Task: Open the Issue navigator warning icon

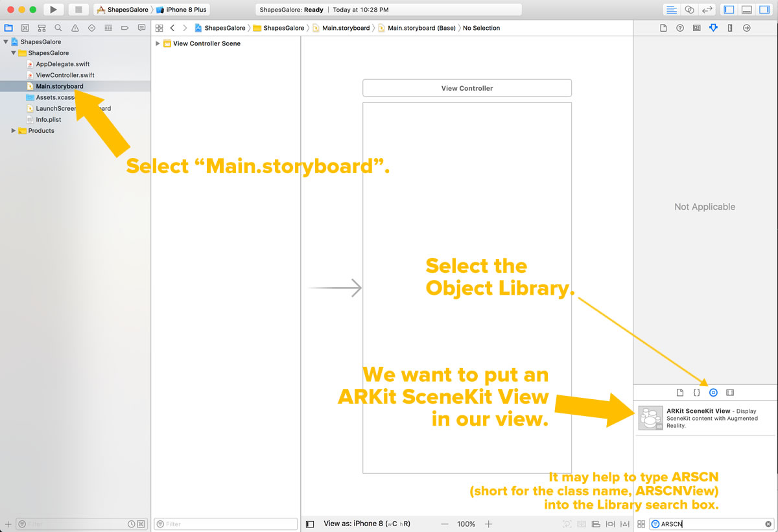Action: [75, 29]
